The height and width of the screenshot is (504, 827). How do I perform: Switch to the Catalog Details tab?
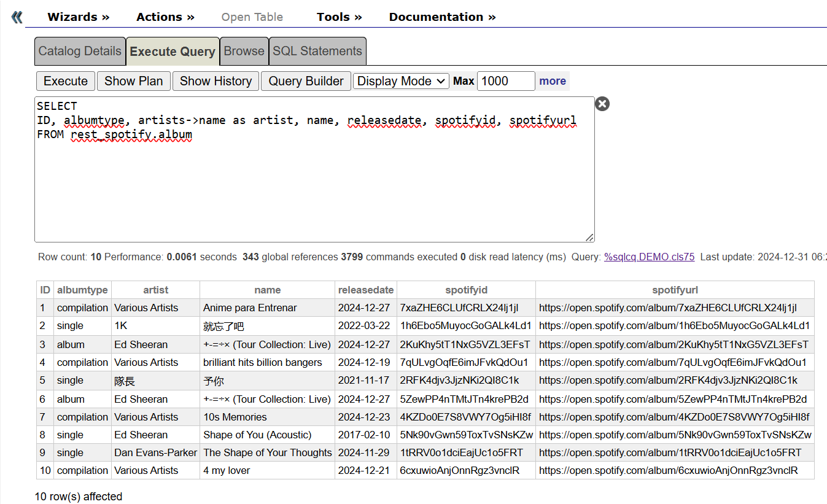tap(80, 52)
